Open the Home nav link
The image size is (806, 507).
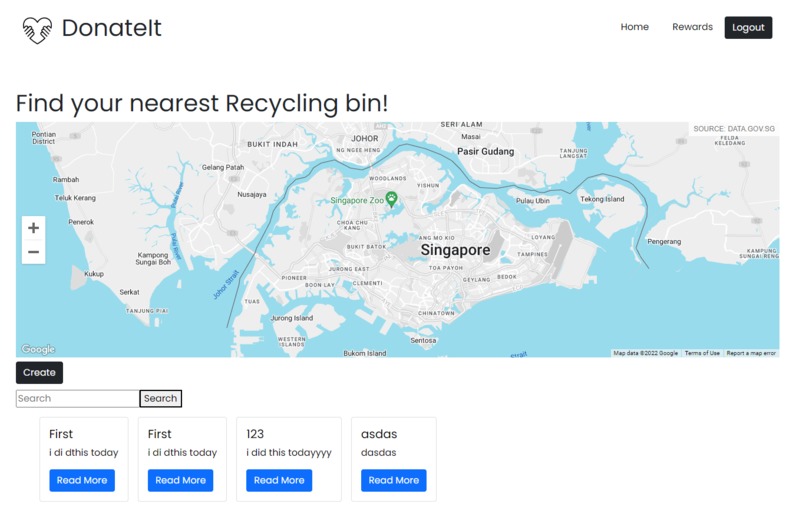(634, 27)
